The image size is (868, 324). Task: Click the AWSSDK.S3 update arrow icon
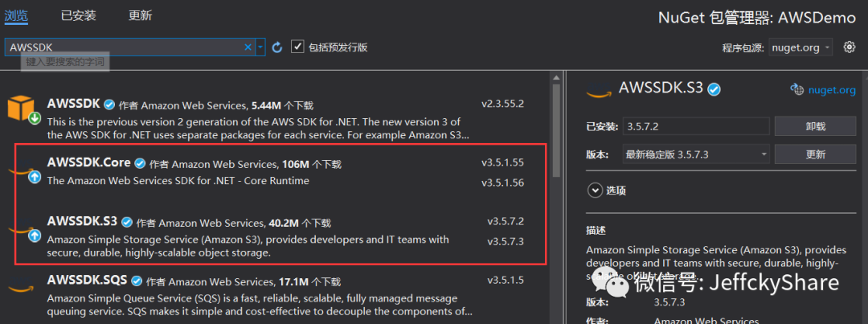point(35,236)
